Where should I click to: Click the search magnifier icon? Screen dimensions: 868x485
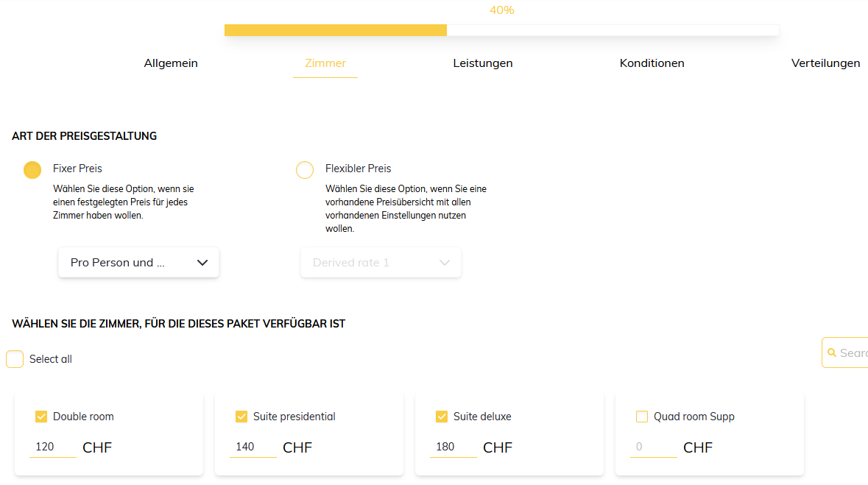click(832, 353)
